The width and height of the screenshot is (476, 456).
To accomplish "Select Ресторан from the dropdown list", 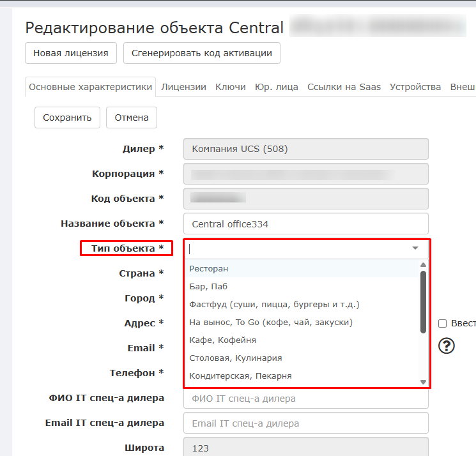I will click(x=209, y=269).
